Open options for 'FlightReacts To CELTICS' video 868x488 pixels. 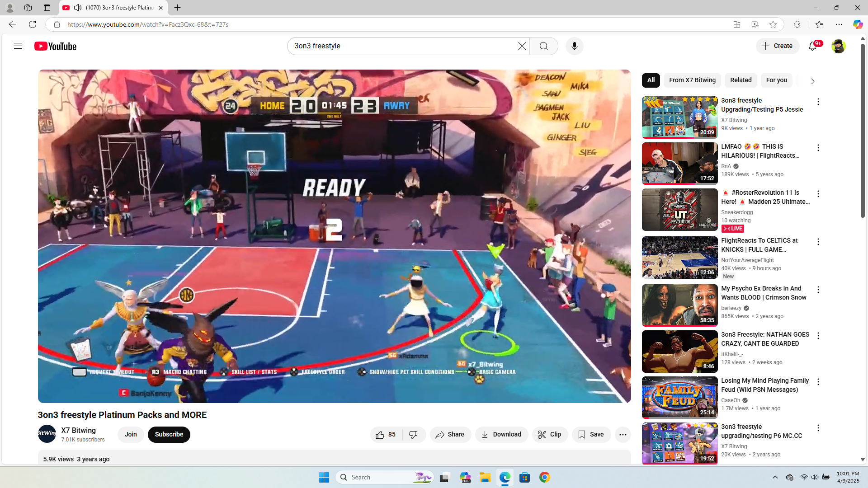818,242
